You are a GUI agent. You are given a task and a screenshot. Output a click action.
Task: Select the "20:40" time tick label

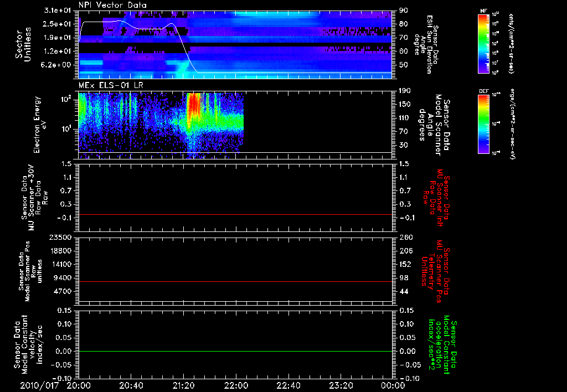[131, 385]
